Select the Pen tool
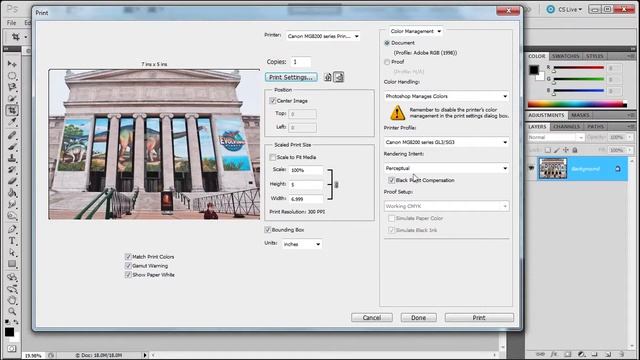The width and height of the screenshot is (640, 360). click(12, 229)
